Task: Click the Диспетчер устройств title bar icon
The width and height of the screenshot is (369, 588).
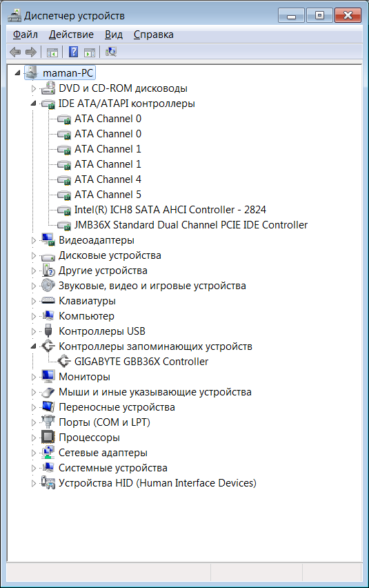Action: coord(15,15)
